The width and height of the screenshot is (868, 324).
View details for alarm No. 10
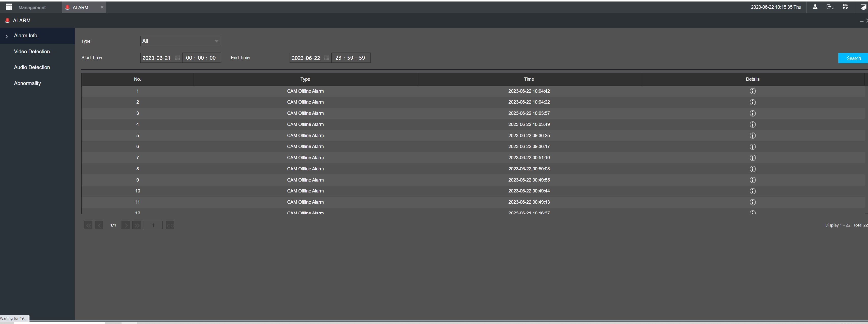click(752, 191)
